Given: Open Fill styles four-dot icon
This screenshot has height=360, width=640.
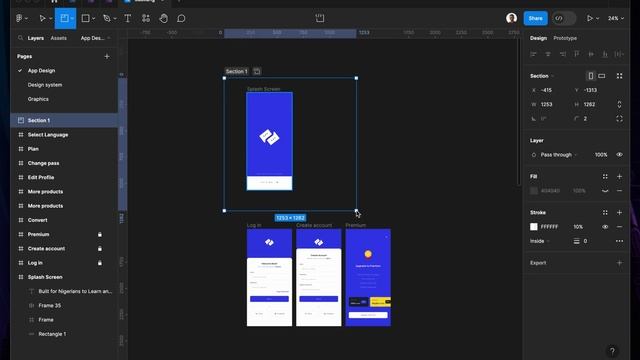Looking at the screenshot, I should click(605, 176).
